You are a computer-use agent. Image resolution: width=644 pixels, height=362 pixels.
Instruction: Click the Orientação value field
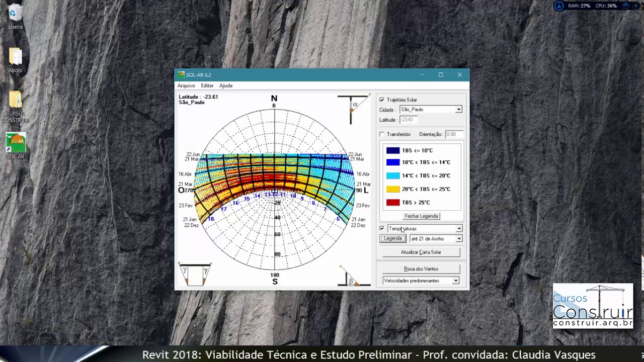[x=454, y=134]
